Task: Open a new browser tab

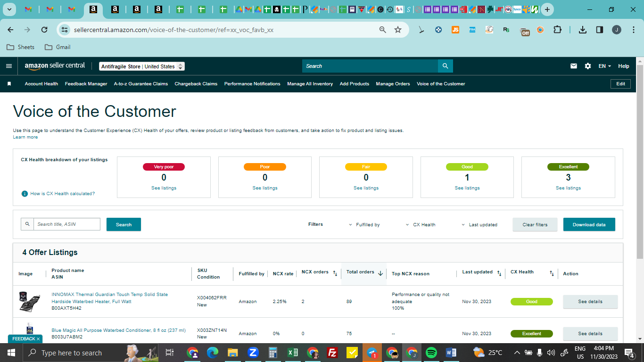Action: point(547,9)
